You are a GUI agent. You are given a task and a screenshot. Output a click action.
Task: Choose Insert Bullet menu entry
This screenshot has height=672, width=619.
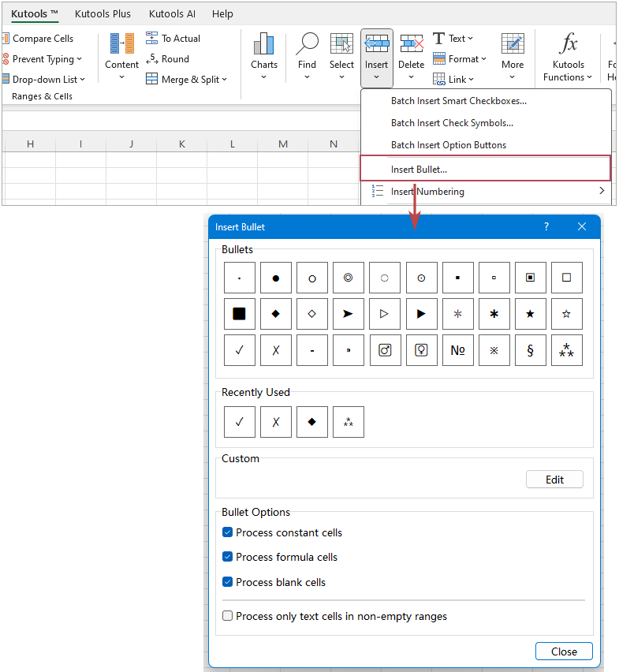point(486,169)
